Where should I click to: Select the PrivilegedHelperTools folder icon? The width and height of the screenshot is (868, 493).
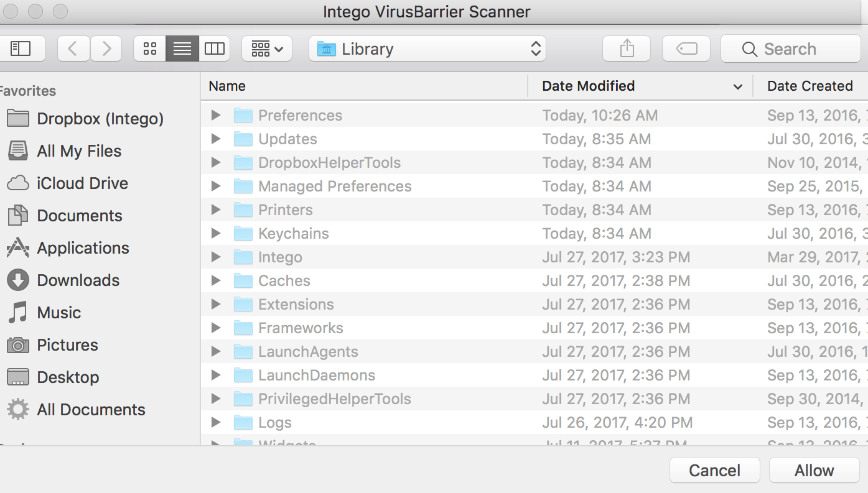click(243, 399)
